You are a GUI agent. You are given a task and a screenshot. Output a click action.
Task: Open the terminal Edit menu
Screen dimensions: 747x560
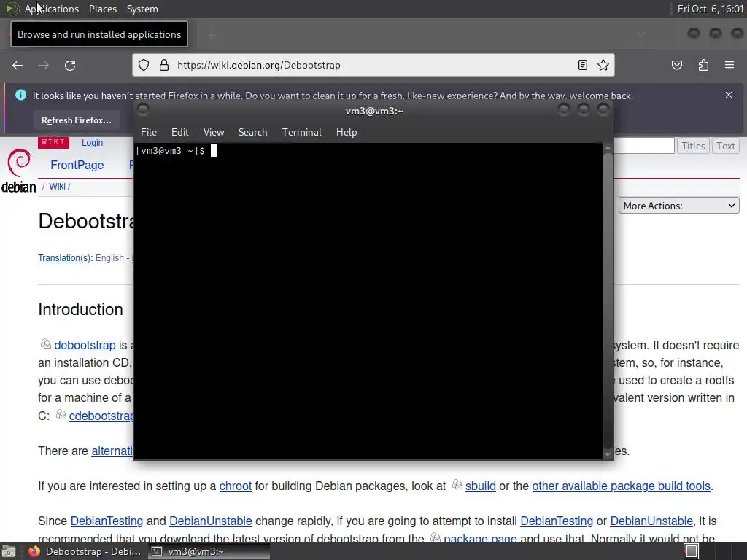[179, 133]
